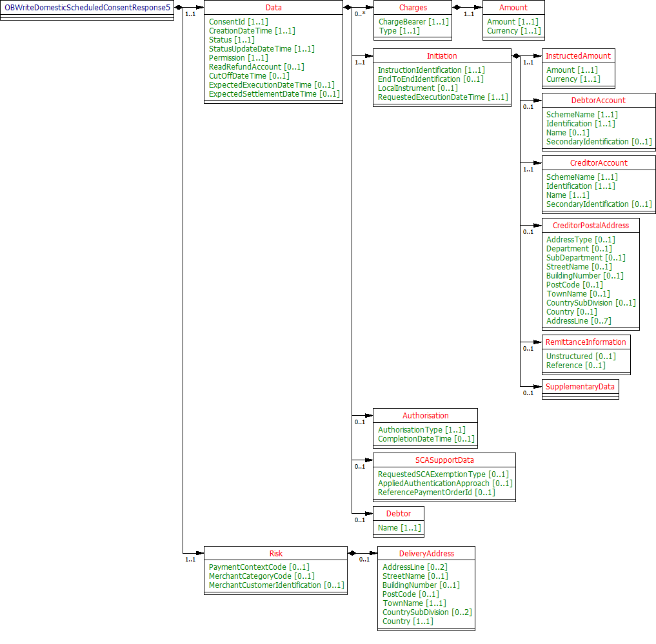This screenshot has width=656, height=644.
Task: Click the SCASupportData class header
Action: point(444,460)
